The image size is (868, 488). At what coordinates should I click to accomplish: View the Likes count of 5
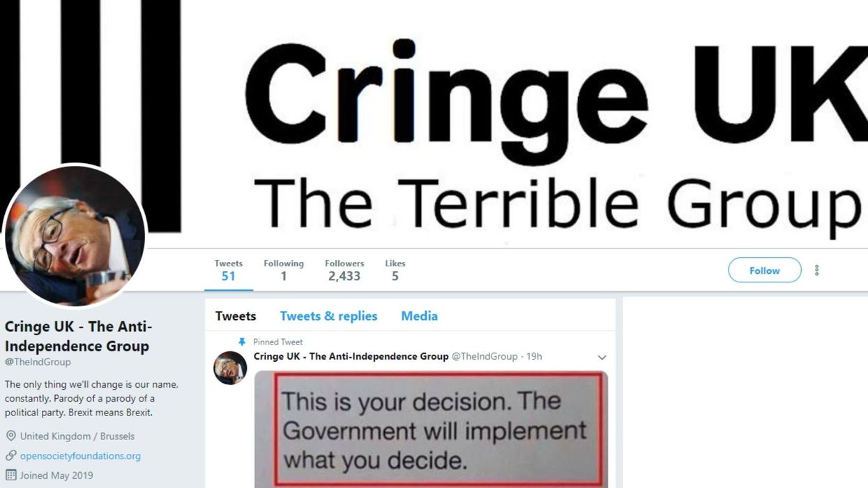pos(395,270)
